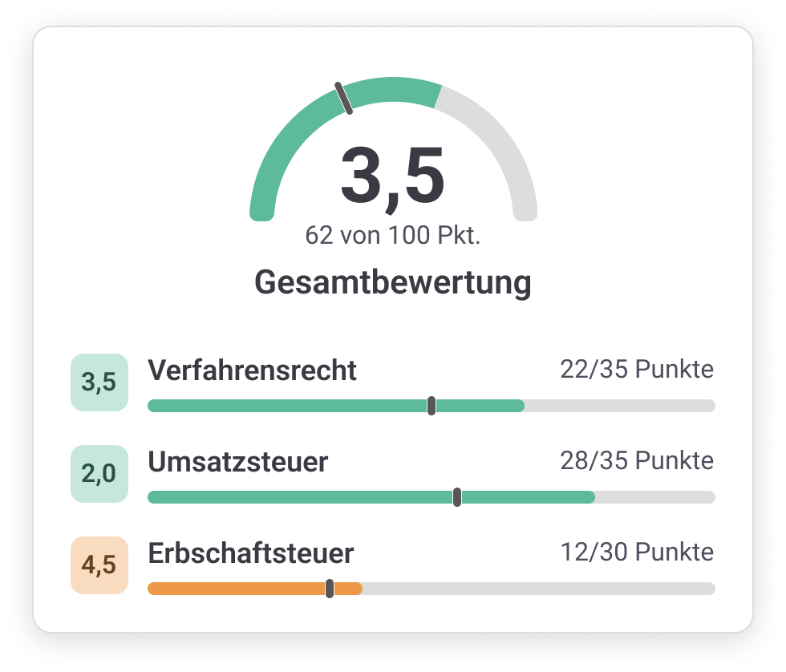Click the orange filled Erbschaftsteuer bar segment
This screenshot has height=672, width=786.
pos(241,589)
